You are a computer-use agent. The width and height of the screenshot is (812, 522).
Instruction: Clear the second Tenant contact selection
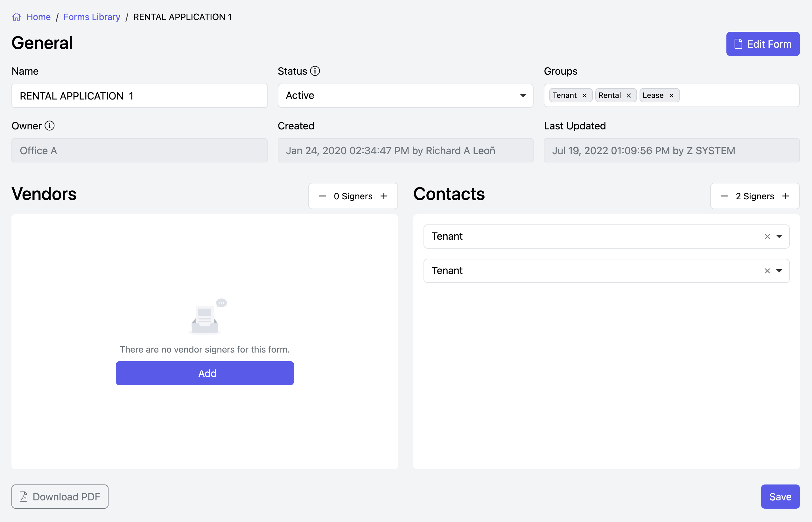coord(767,271)
